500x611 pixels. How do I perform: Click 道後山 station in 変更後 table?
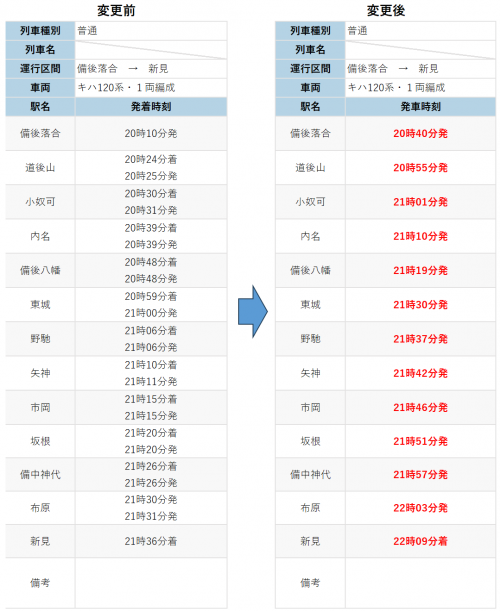[x=310, y=168]
